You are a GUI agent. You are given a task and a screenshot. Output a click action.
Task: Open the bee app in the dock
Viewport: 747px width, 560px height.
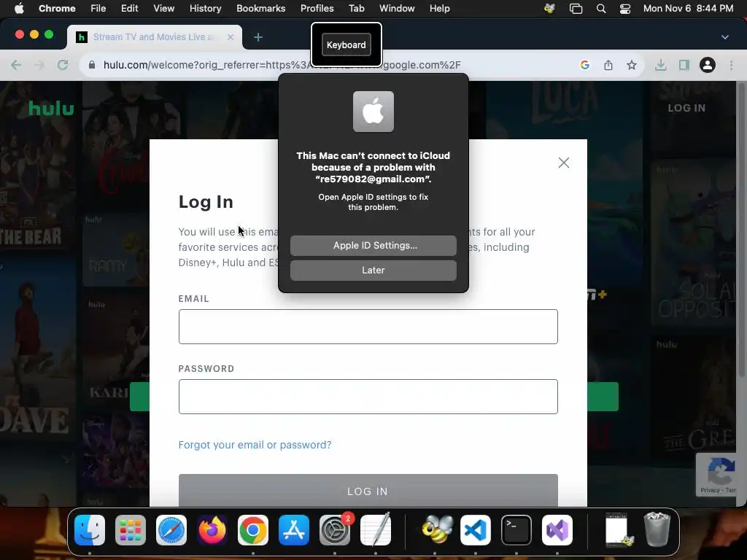point(437,530)
